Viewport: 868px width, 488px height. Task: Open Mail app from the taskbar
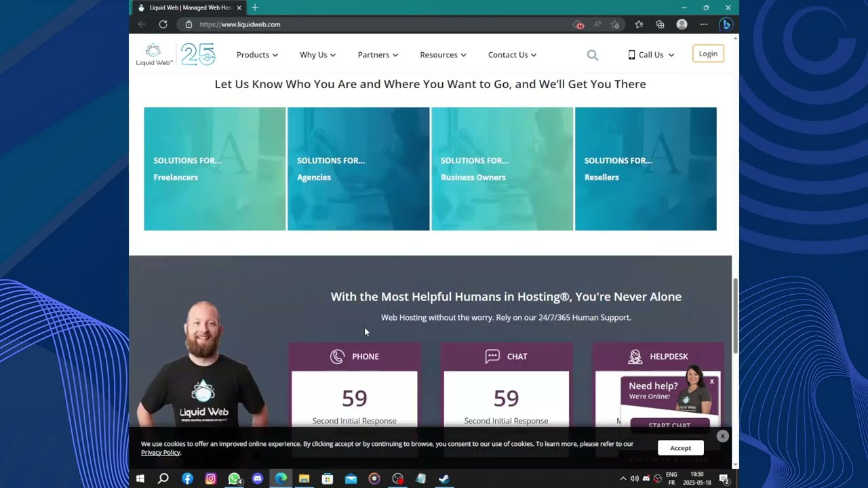(351, 479)
